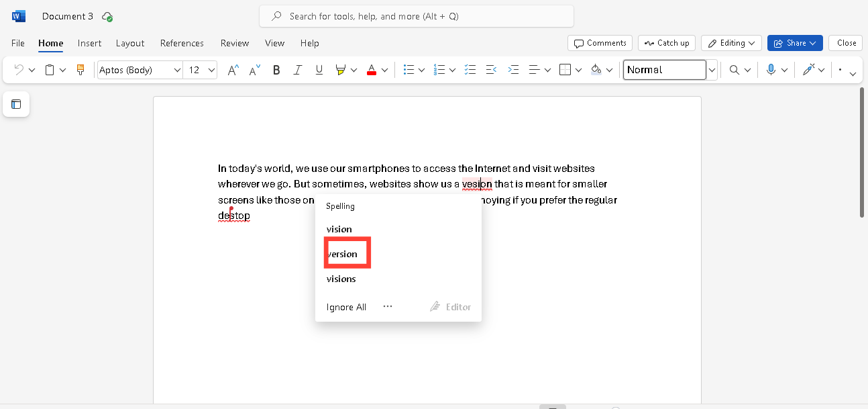Apply bold formatting
This screenshot has height=409, width=868.
[x=276, y=69]
